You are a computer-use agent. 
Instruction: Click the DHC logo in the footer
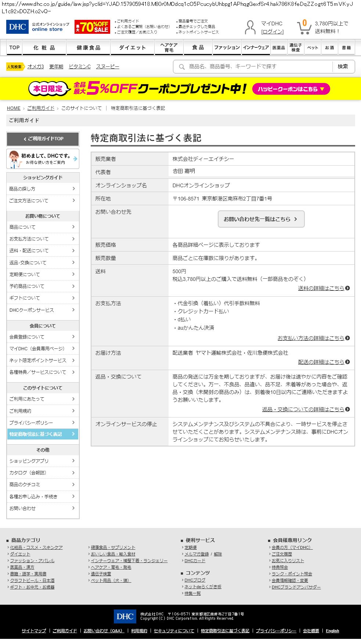pyautogui.click(x=125, y=616)
